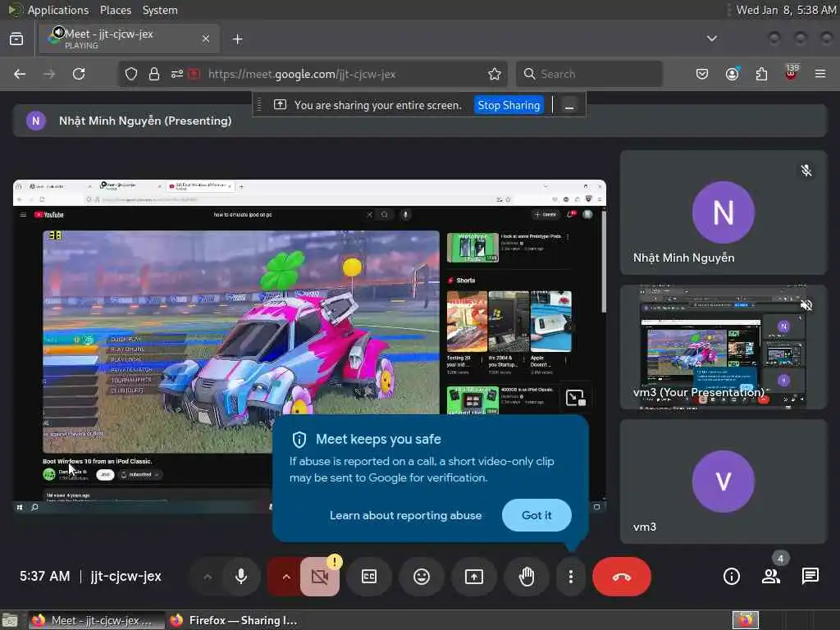Open the extensions puzzle icon
Screen dimensions: 840x630
[x=761, y=74]
